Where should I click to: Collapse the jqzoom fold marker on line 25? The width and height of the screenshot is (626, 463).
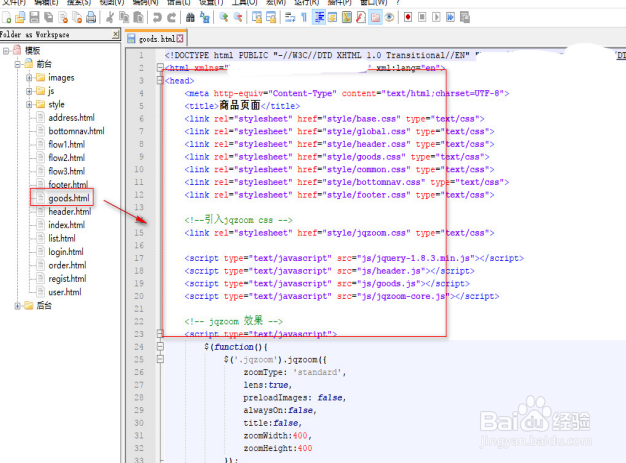(x=160, y=359)
